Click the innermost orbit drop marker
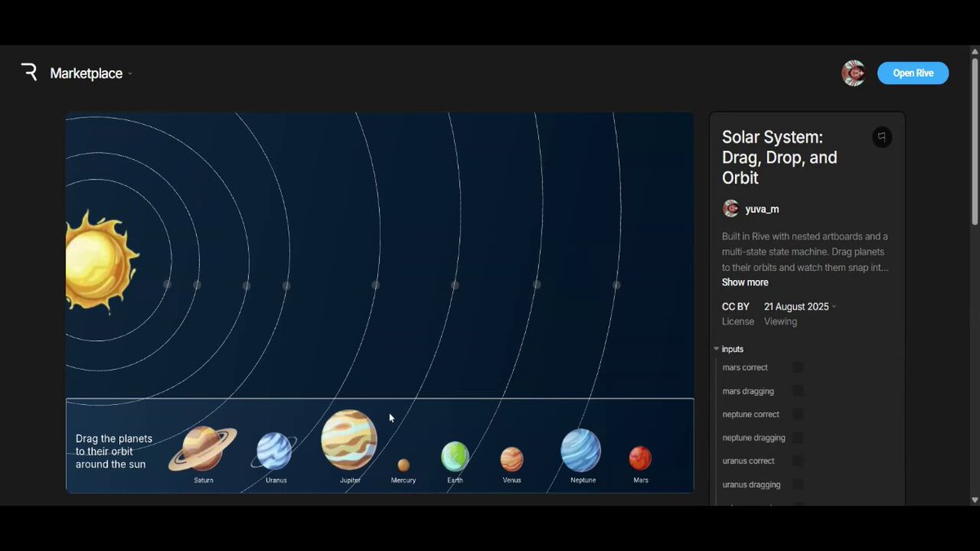 167,285
